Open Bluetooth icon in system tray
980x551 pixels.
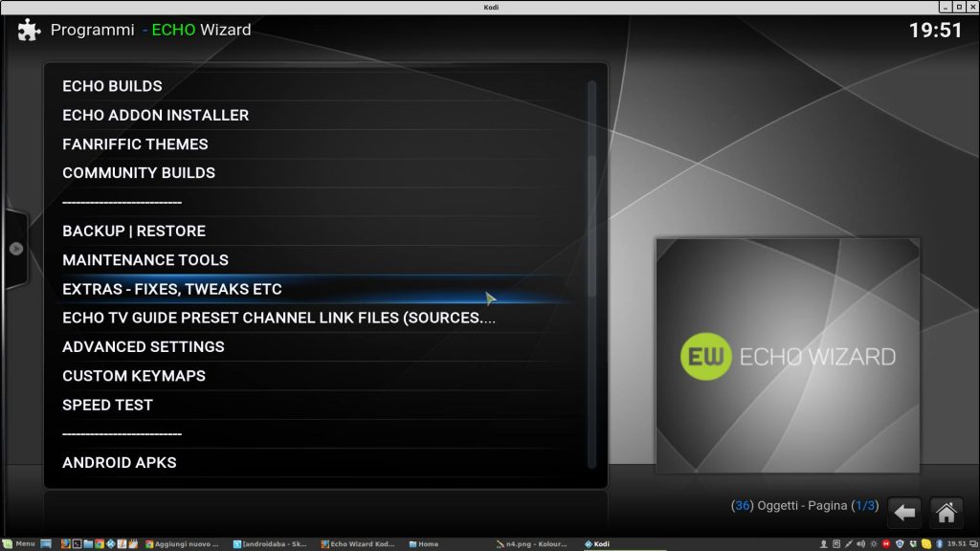(x=939, y=544)
